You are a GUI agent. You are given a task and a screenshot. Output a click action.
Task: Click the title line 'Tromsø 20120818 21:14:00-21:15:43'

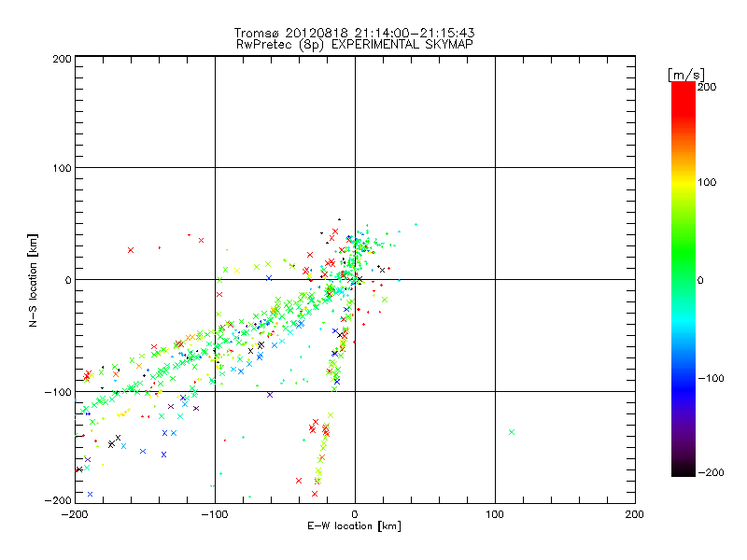point(355,33)
